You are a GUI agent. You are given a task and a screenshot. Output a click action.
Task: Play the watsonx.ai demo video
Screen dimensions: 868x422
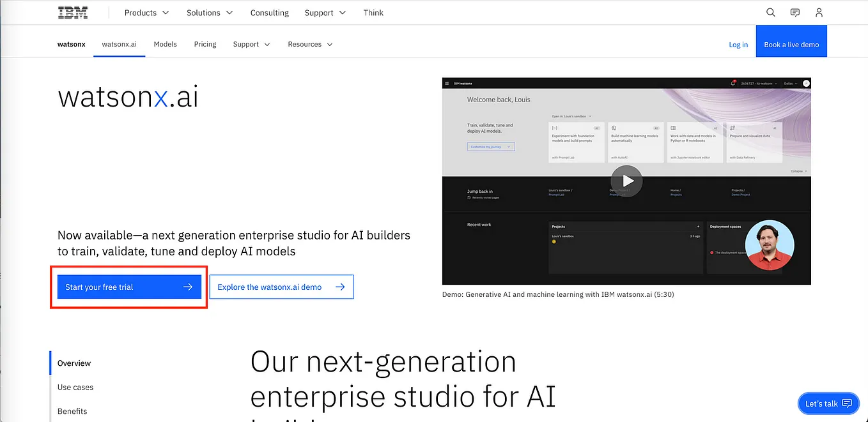626,181
